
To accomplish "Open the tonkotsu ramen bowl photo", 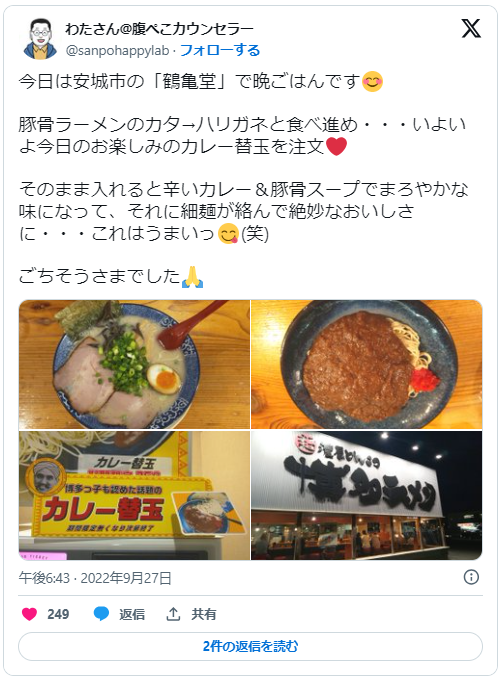I will click(x=134, y=364).
